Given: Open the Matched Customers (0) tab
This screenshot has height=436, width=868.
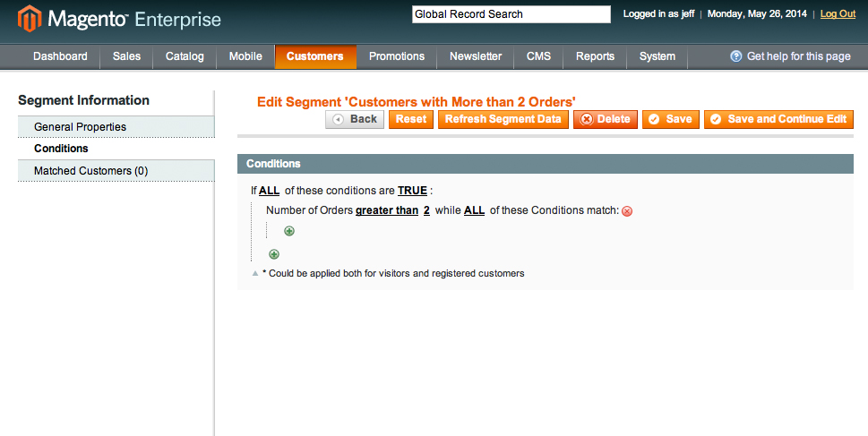Looking at the screenshot, I should (116, 171).
